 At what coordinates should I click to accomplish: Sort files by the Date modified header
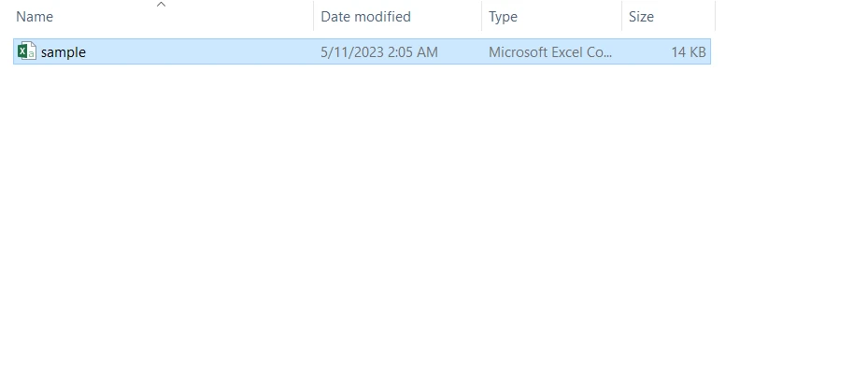[365, 17]
